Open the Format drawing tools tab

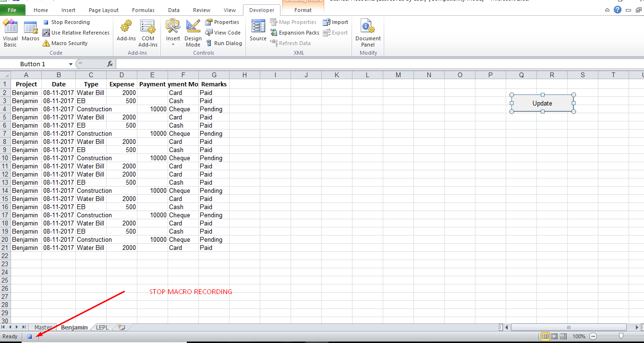303,10
